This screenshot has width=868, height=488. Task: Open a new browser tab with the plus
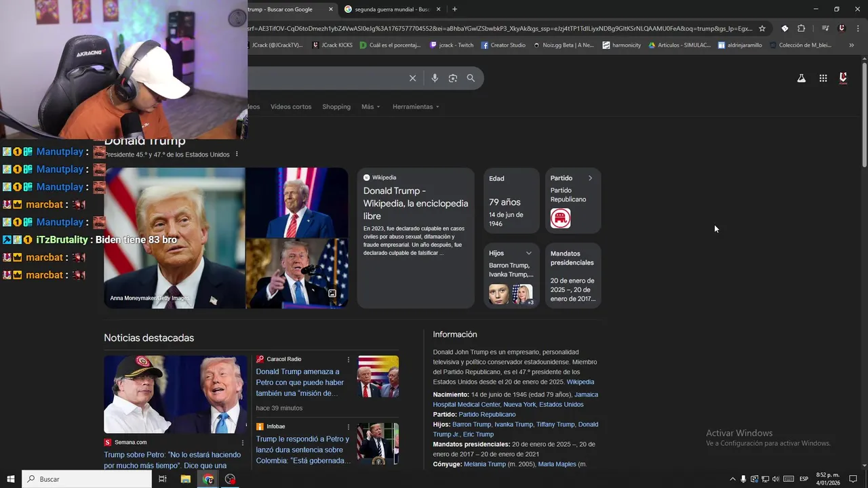[454, 9]
